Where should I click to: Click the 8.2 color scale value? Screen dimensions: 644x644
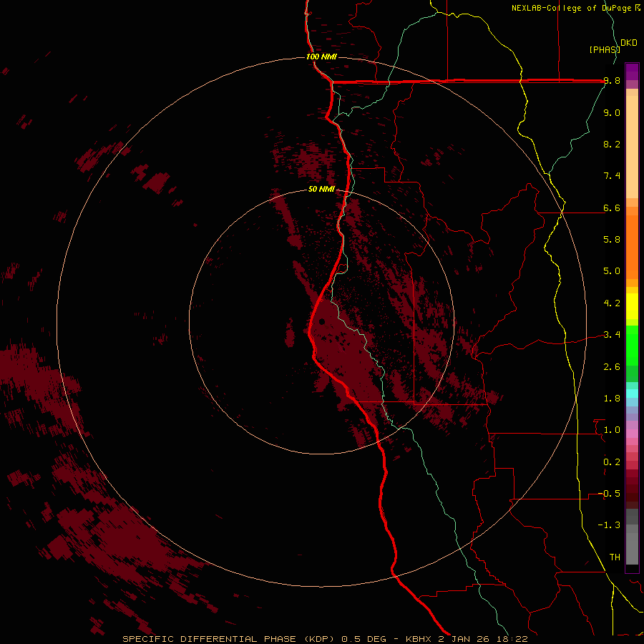(x=612, y=144)
